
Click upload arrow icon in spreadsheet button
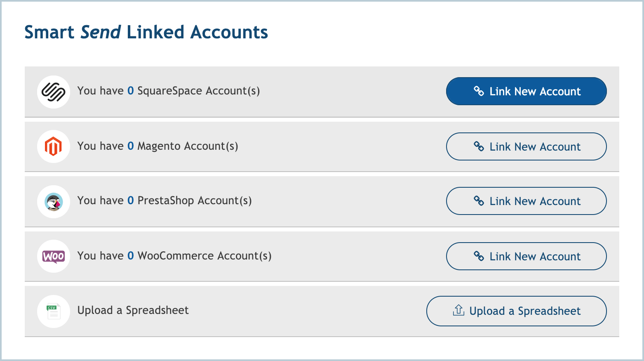pos(458,310)
